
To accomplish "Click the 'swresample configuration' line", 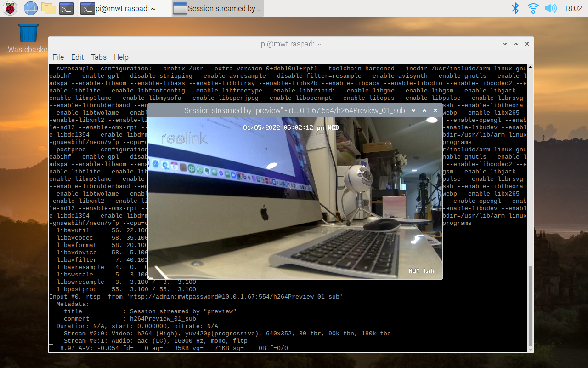I will pyautogui.click(x=292, y=69).
